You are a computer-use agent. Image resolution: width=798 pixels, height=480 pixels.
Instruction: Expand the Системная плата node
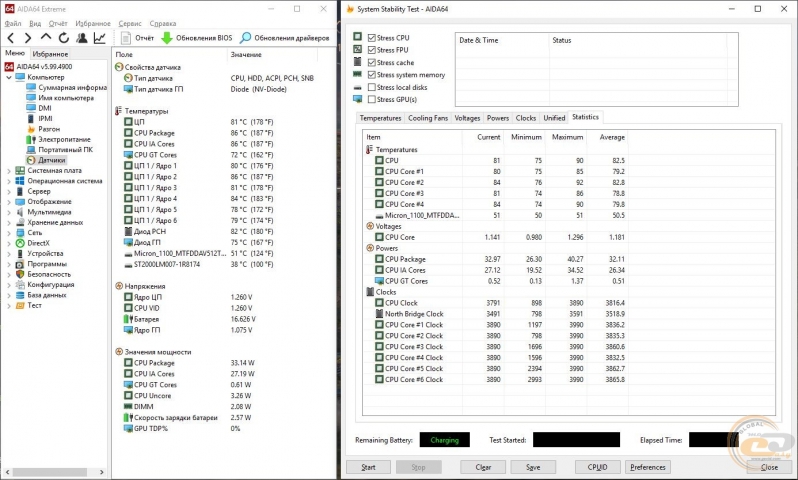point(9,171)
